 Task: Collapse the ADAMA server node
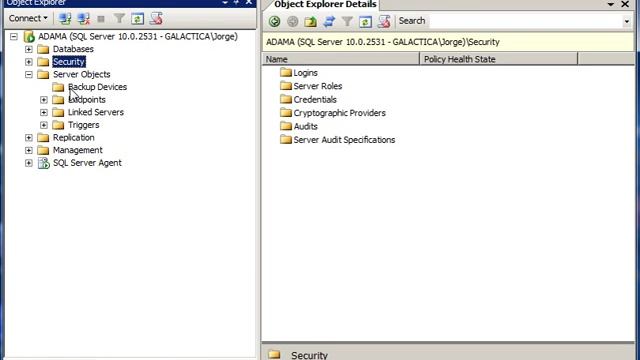(14, 37)
